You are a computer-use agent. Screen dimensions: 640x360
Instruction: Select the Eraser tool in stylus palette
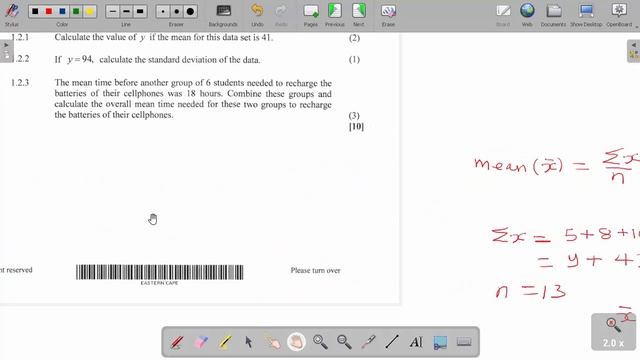pos(201,342)
